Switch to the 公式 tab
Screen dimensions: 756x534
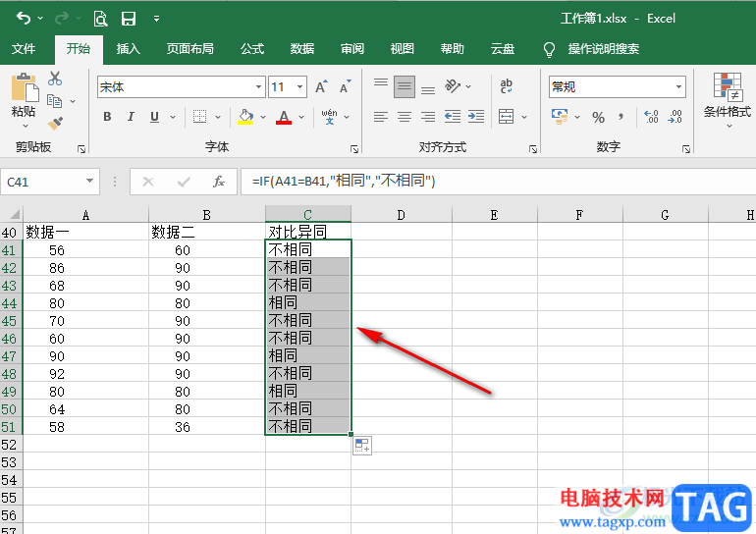252,49
